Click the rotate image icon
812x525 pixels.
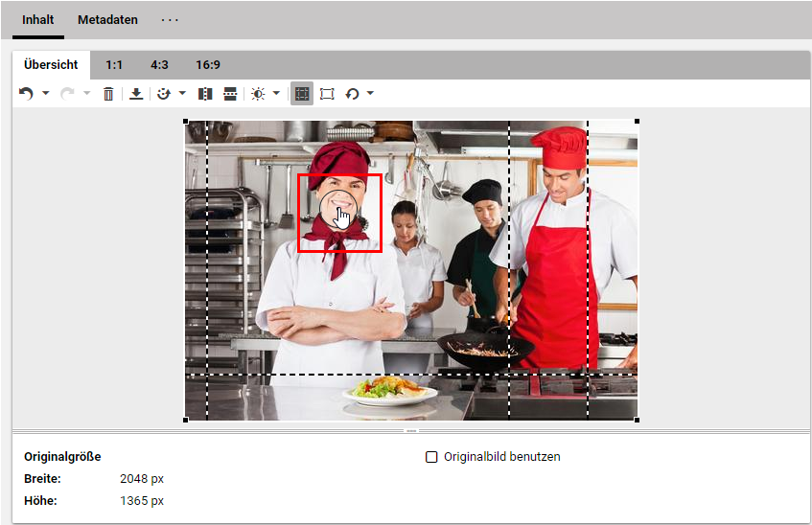click(352, 94)
